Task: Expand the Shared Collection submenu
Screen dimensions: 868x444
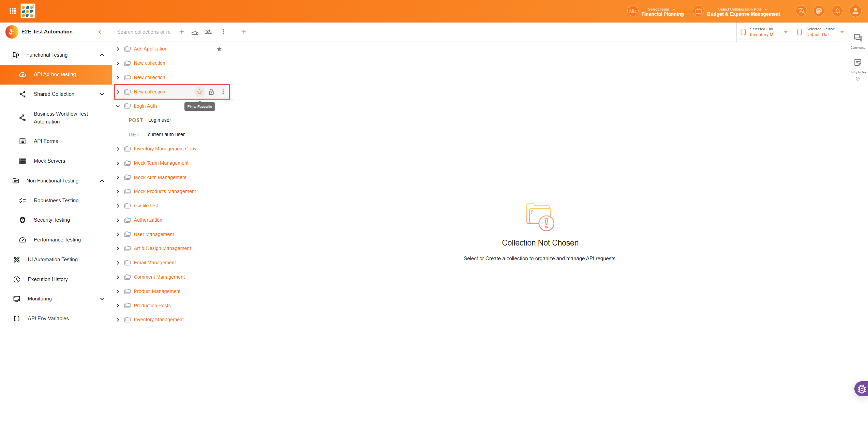Action: pyautogui.click(x=102, y=94)
